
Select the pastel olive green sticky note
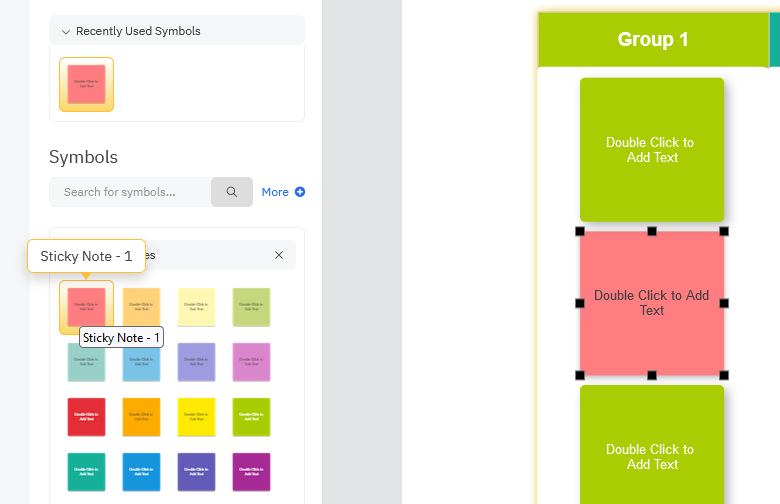[x=251, y=306]
